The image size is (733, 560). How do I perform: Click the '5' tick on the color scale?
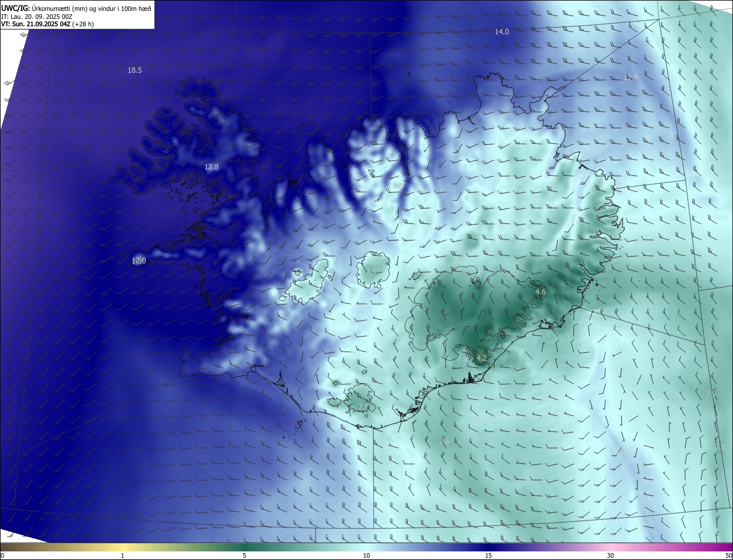coord(245,556)
